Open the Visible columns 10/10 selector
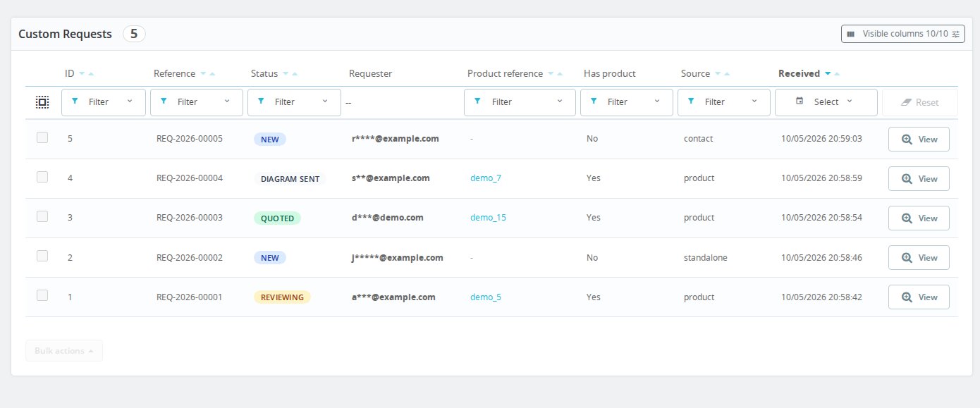 click(903, 34)
